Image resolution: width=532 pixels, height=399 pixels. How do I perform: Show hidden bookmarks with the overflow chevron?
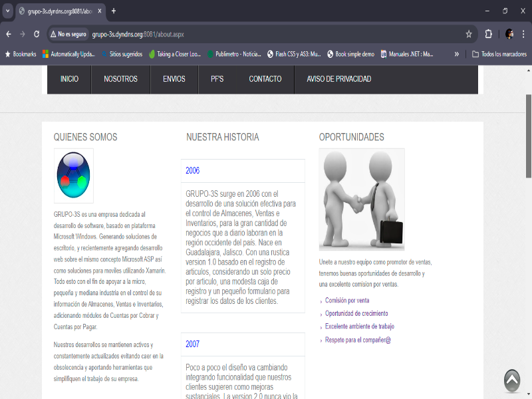456,54
